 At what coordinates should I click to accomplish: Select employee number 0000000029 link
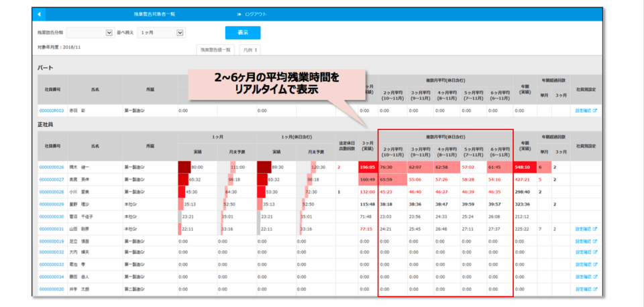coord(52,204)
